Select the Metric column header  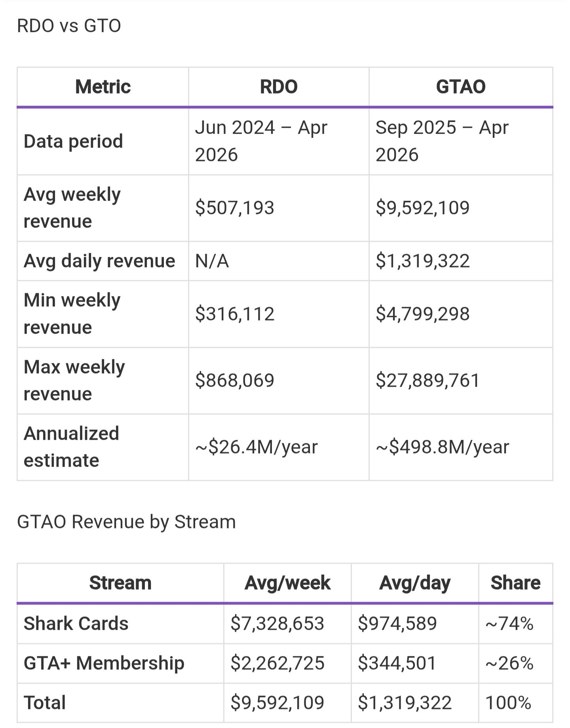coord(103,87)
